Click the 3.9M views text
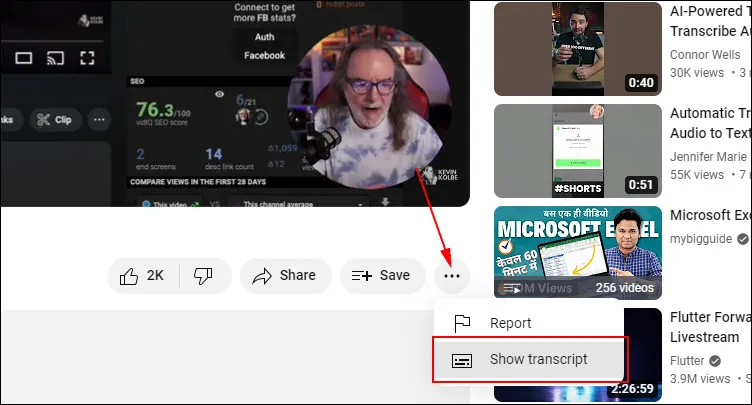Screen dimensions: 752x405 pyautogui.click(x=700, y=379)
